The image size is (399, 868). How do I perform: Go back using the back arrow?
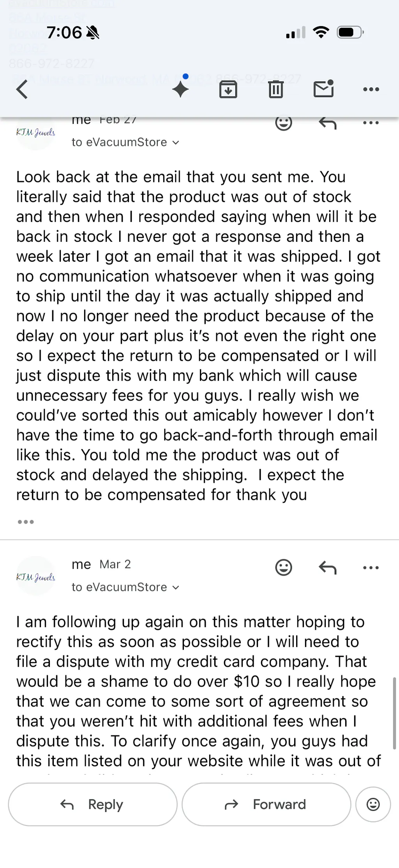[22, 89]
